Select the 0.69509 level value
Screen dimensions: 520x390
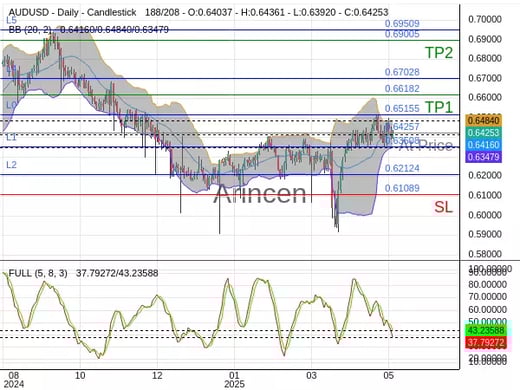click(x=402, y=23)
